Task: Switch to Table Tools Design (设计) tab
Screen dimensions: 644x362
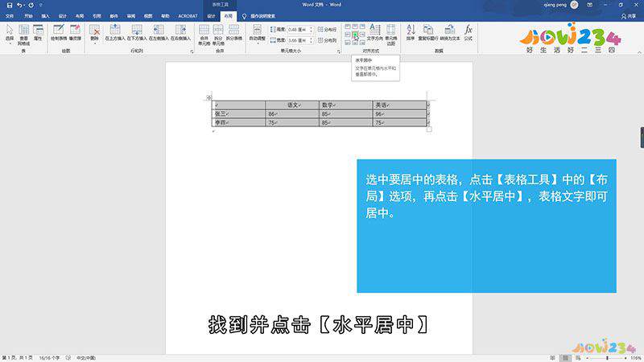Action: click(x=211, y=16)
